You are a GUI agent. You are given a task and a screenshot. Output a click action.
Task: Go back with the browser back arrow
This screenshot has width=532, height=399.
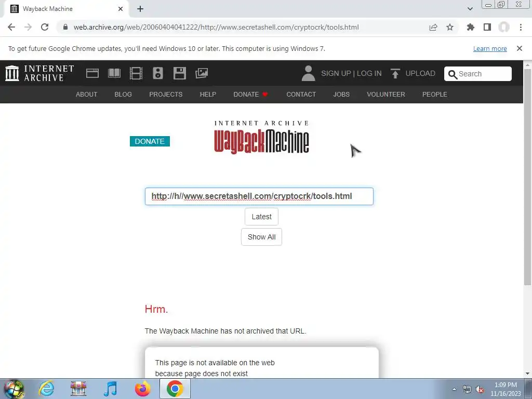pyautogui.click(x=11, y=27)
